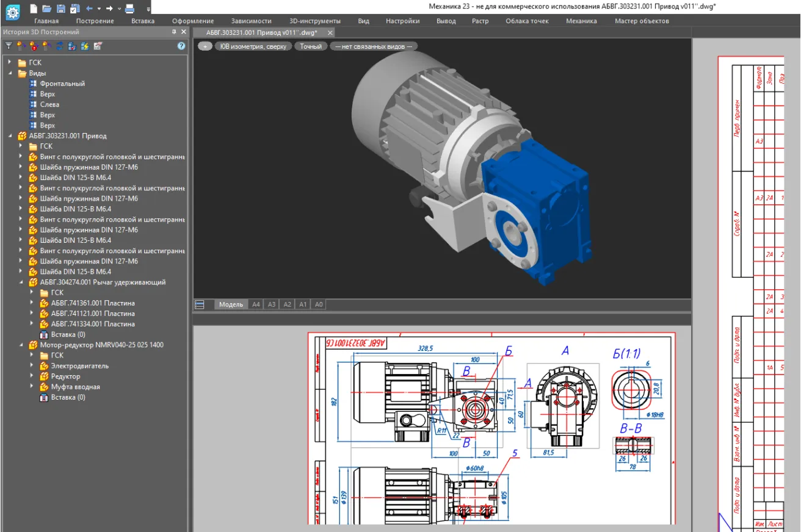
Task: Toggle the Точный visual style pill
Action: [310, 46]
